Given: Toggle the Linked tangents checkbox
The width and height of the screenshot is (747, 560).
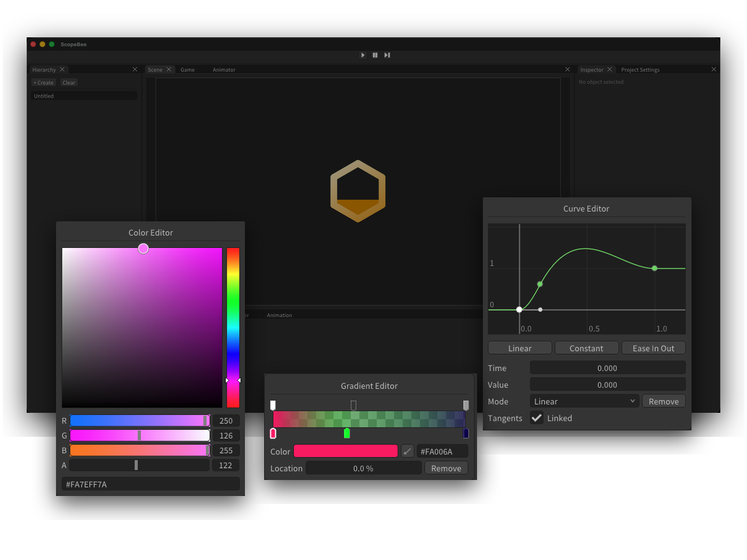Looking at the screenshot, I should pos(537,418).
